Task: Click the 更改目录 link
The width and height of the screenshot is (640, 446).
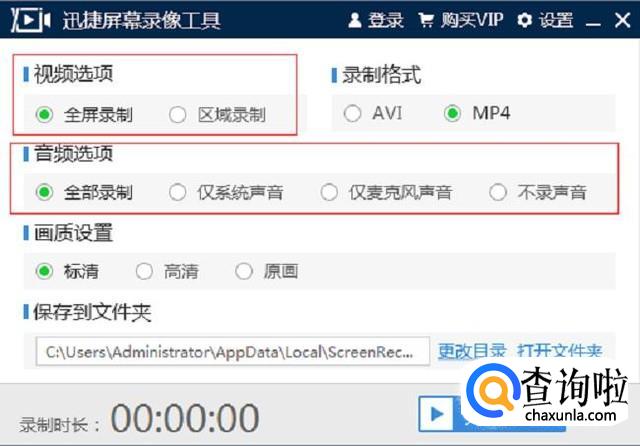Action: (x=472, y=351)
